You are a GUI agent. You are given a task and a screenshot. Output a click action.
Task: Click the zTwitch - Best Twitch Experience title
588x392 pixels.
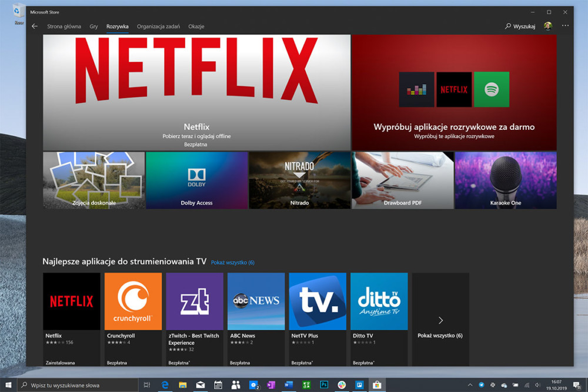click(x=194, y=339)
